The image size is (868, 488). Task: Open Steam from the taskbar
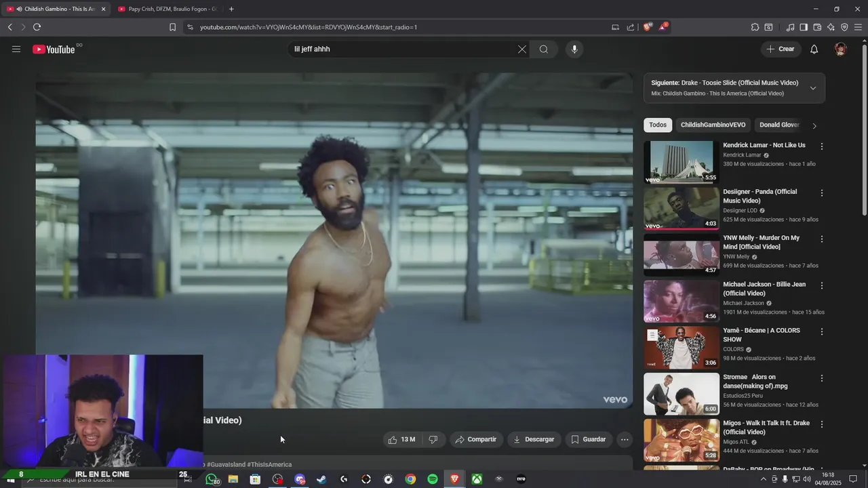coord(321,479)
